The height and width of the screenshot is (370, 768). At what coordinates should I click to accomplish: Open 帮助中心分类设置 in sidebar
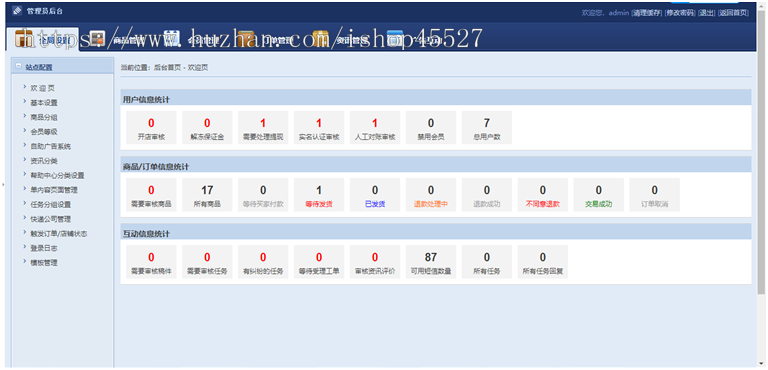57,175
